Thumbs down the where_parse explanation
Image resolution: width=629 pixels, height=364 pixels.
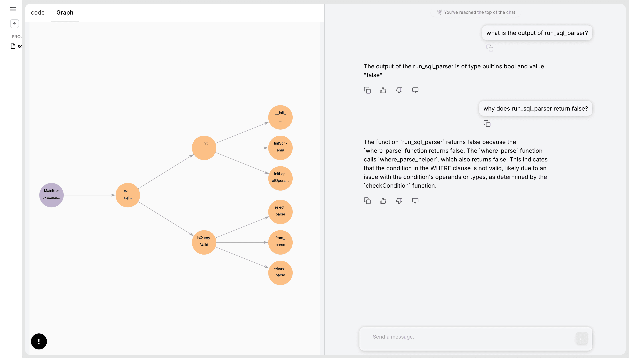pos(399,201)
